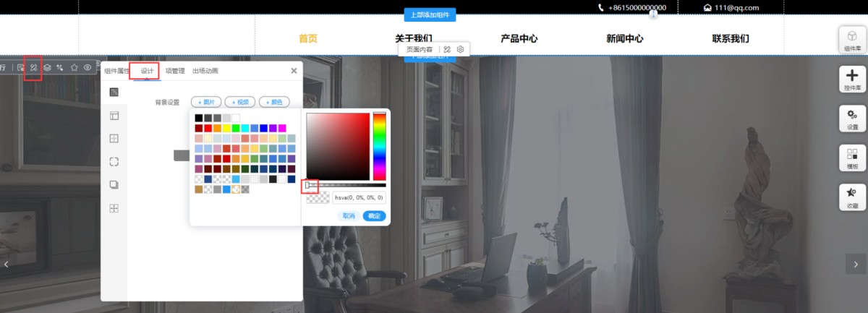The width and height of the screenshot is (868, 313).
Task: Click the 上部添加组件 button
Action: [430, 14]
